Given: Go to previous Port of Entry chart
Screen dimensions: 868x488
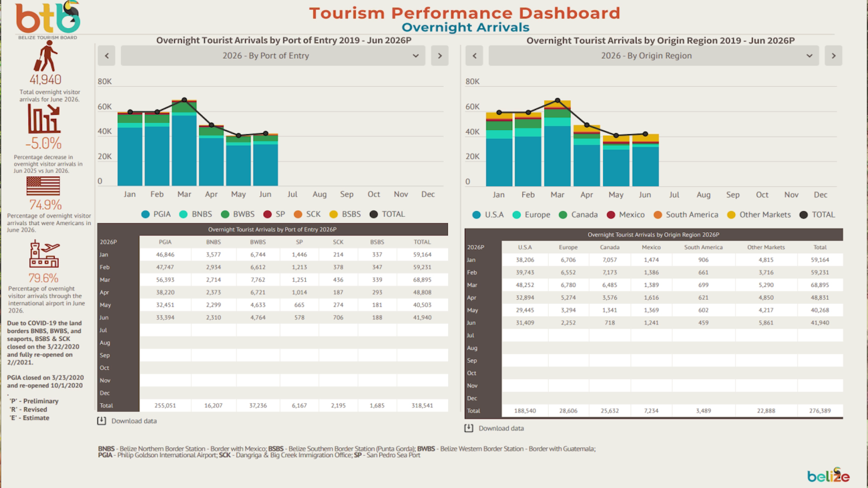Looking at the screenshot, I should pyautogui.click(x=106, y=55).
